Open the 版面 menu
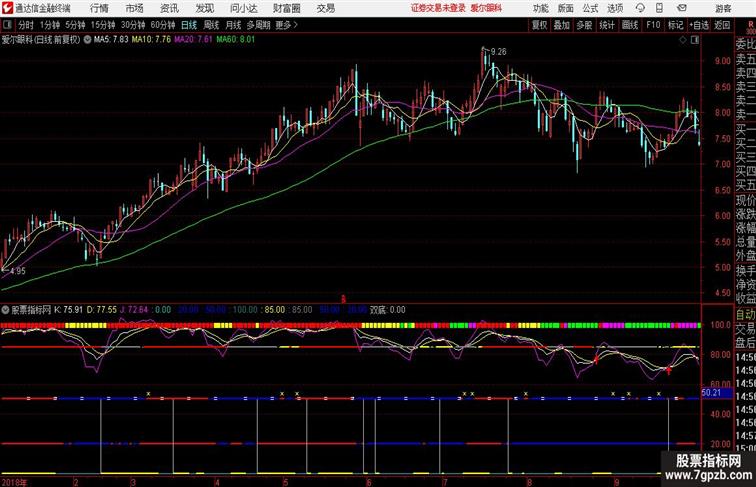Screen dimensions: 756x487 tap(566, 8)
